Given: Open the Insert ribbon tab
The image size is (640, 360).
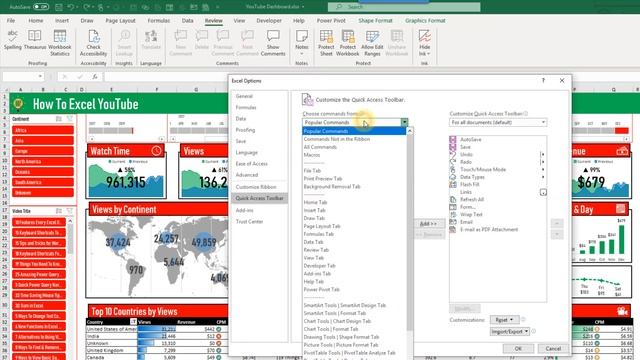Looking at the screenshot, I should tap(62, 20).
